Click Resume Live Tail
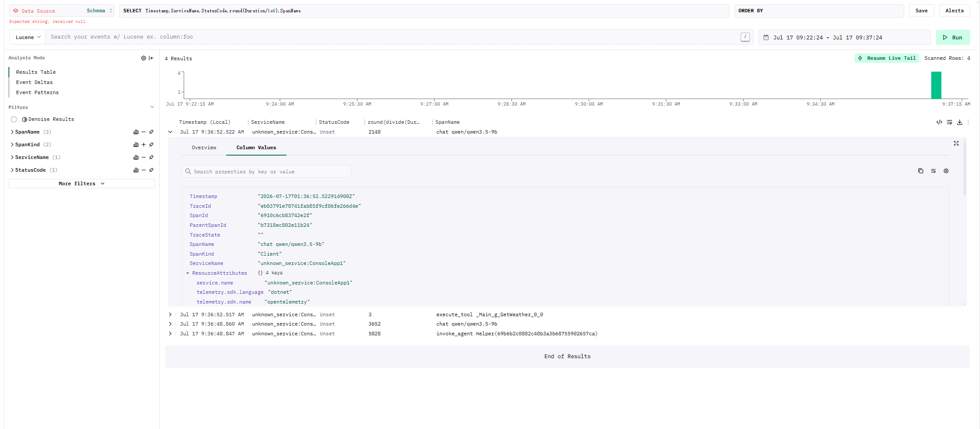The width and height of the screenshot is (980, 429). (x=887, y=58)
